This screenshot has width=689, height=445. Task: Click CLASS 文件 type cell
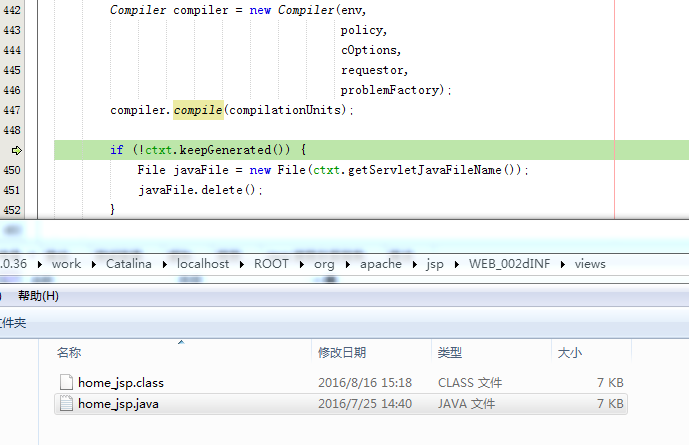click(x=470, y=383)
